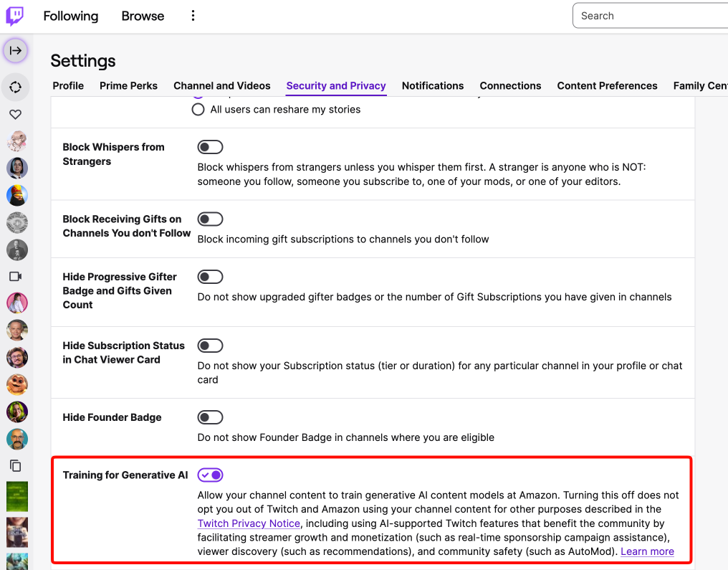Click Browse in the top navigation
Screen dimensions: 728x570
143,16
